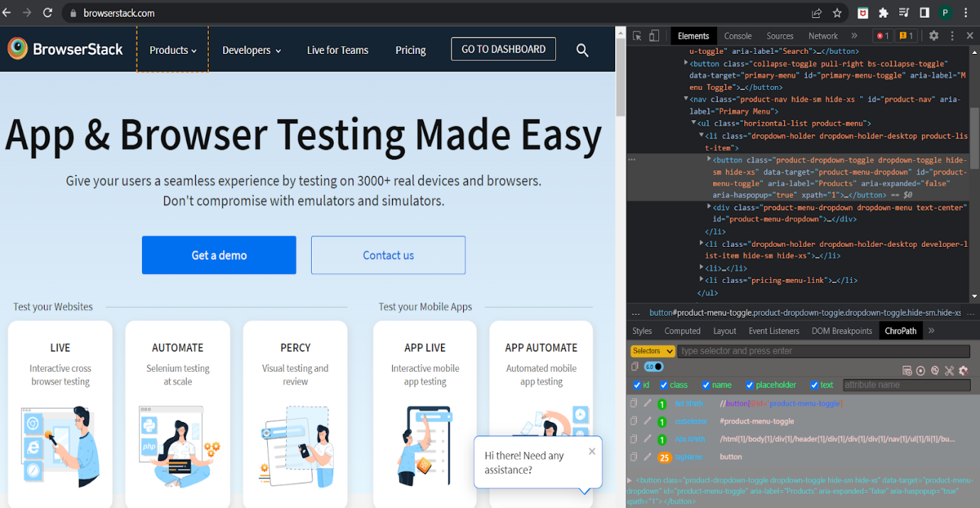Edit the tagName with pencil icon
This screenshot has width=980, height=508.
[x=647, y=456]
